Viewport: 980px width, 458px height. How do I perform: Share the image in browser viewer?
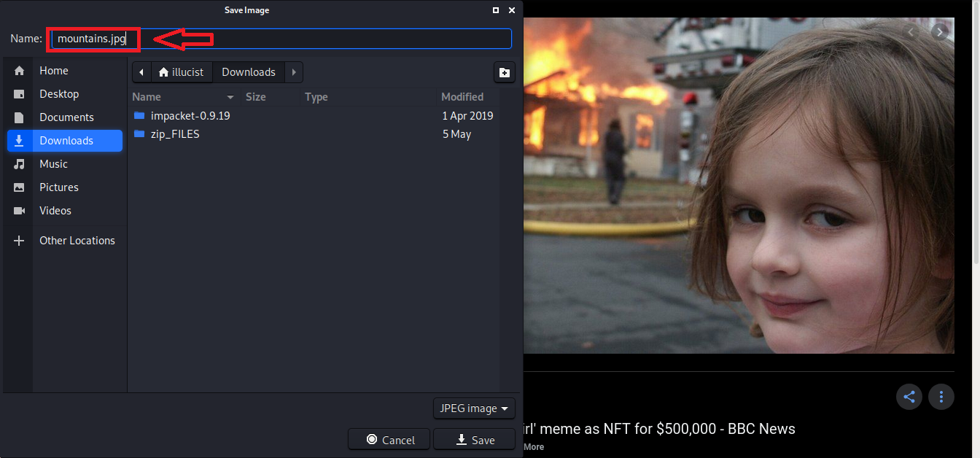tap(909, 397)
